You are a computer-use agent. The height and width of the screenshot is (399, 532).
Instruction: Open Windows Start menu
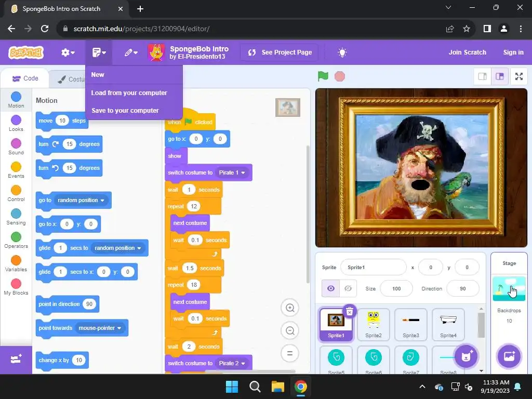(232, 387)
